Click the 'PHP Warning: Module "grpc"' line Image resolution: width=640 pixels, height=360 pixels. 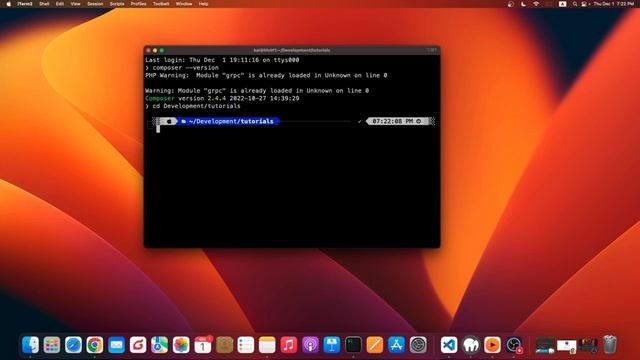tap(266, 76)
